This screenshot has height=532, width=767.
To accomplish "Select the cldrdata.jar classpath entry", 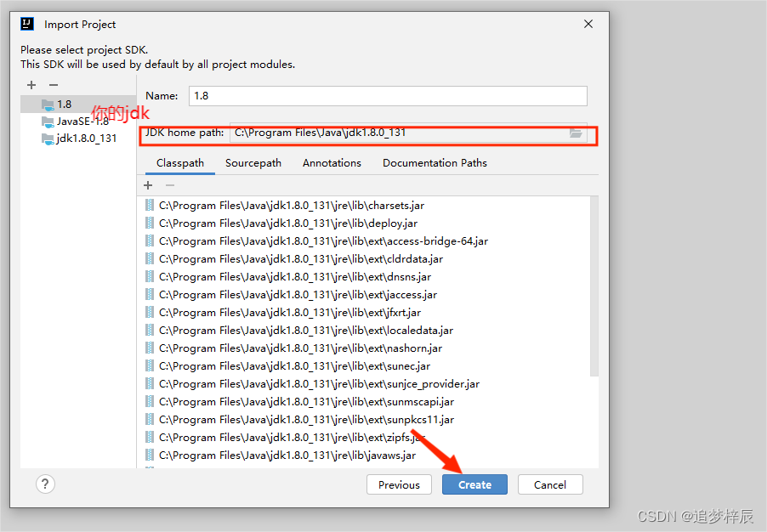I will [x=363, y=259].
